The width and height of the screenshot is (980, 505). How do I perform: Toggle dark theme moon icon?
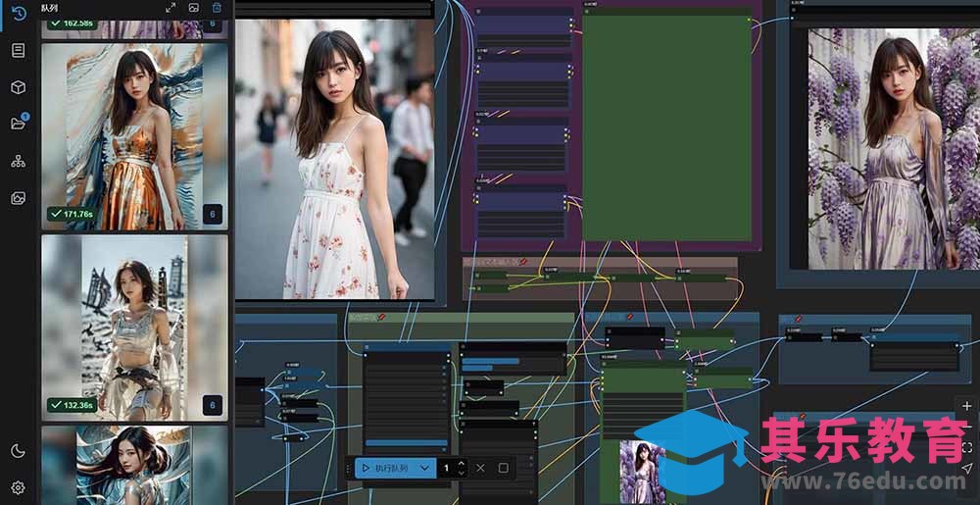(18, 451)
